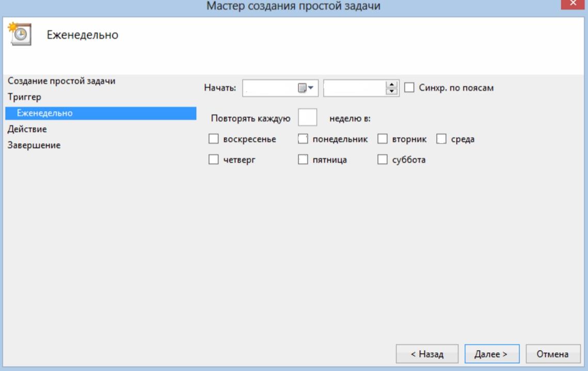
Task: Cancel the wizard with Отмена
Action: (553, 354)
